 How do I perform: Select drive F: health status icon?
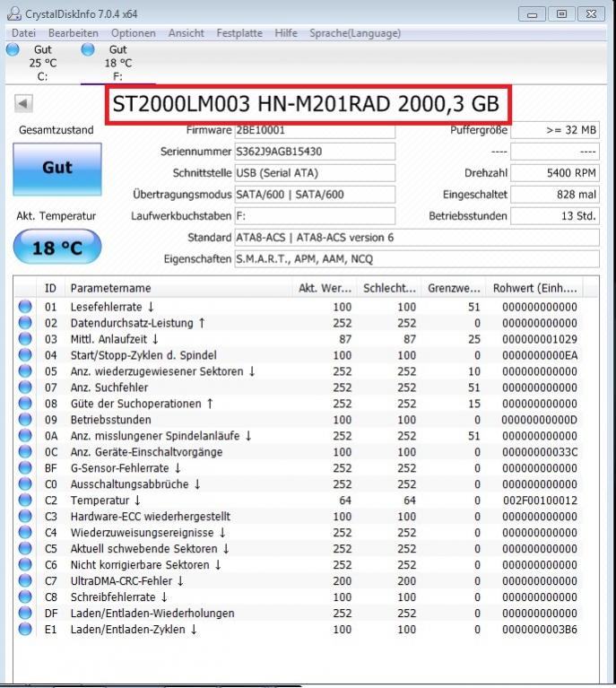pos(88,49)
